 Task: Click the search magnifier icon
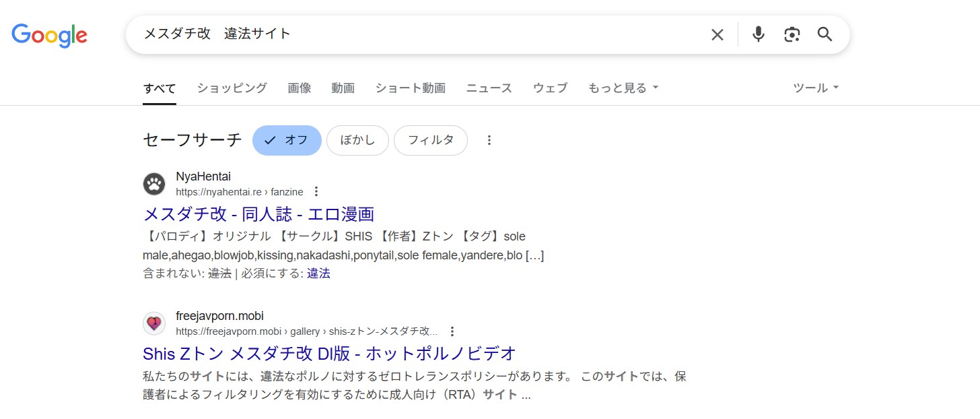click(x=825, y=34)
